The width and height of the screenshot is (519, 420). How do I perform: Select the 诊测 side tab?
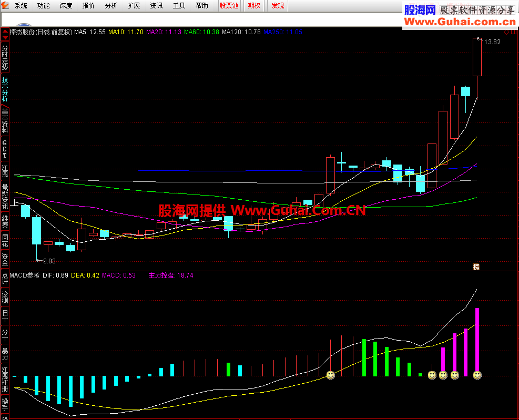pyautogui.click(x=5, y=297)
